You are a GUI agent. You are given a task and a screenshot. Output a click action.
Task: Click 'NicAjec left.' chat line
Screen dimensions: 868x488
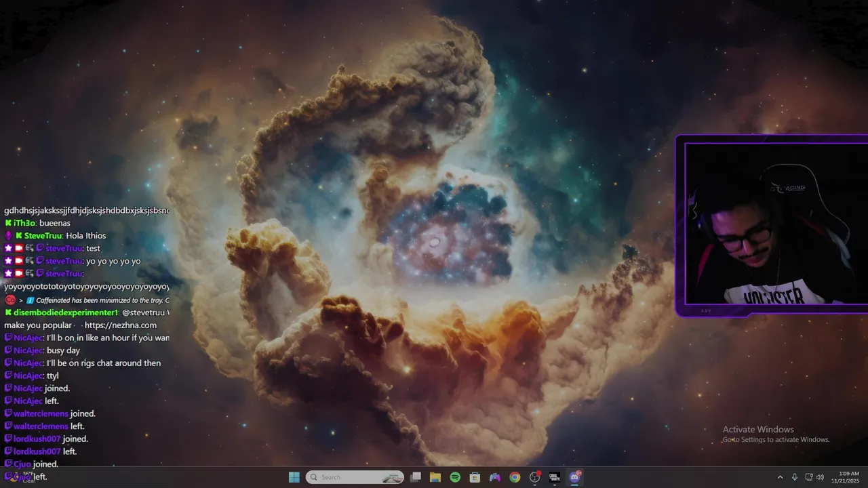pos(32,401)
